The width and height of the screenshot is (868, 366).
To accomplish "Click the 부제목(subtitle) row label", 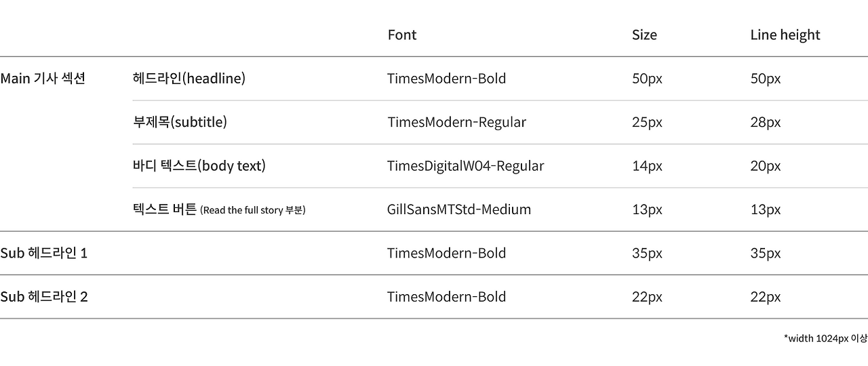I will (x=180, y=122).
